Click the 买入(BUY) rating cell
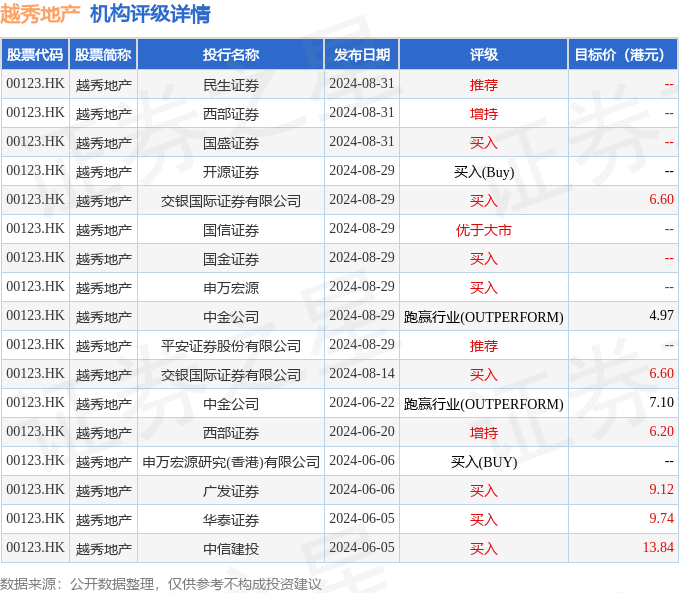Viewport: 679px width, 593px height. pos(484,462)
